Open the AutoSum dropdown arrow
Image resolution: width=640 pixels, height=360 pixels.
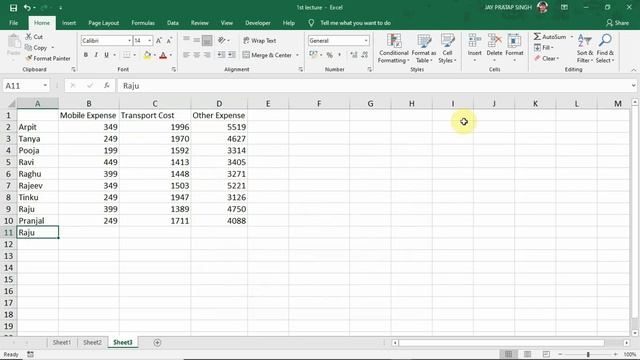point(571,37)
